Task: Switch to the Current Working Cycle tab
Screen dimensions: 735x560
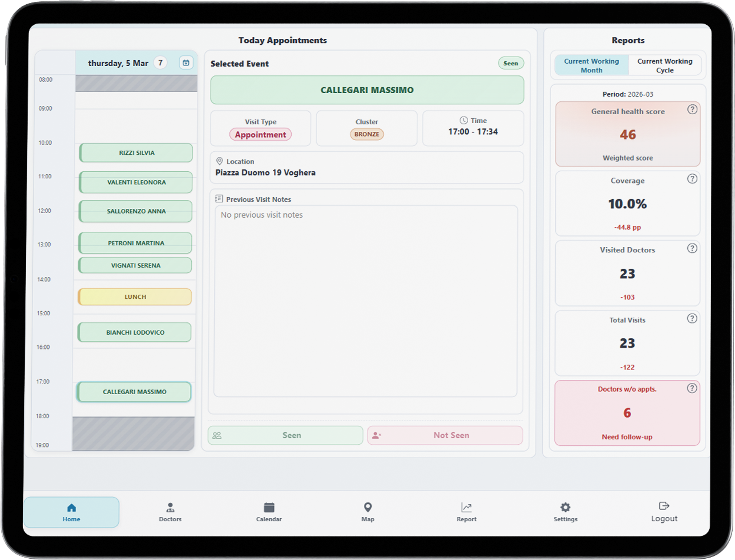Action: coord(665,65)
